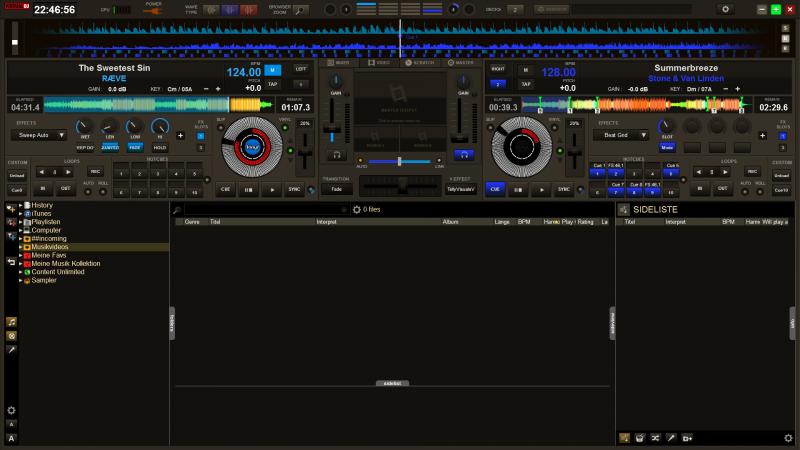Expand the Playlisten folder in browser tree
The image size is (800, 450).
click(20, 221)
